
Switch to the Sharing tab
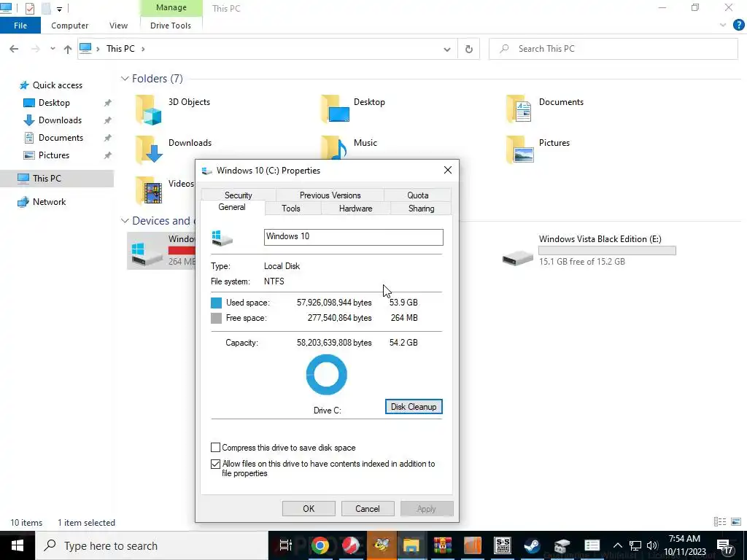[421, 209]
